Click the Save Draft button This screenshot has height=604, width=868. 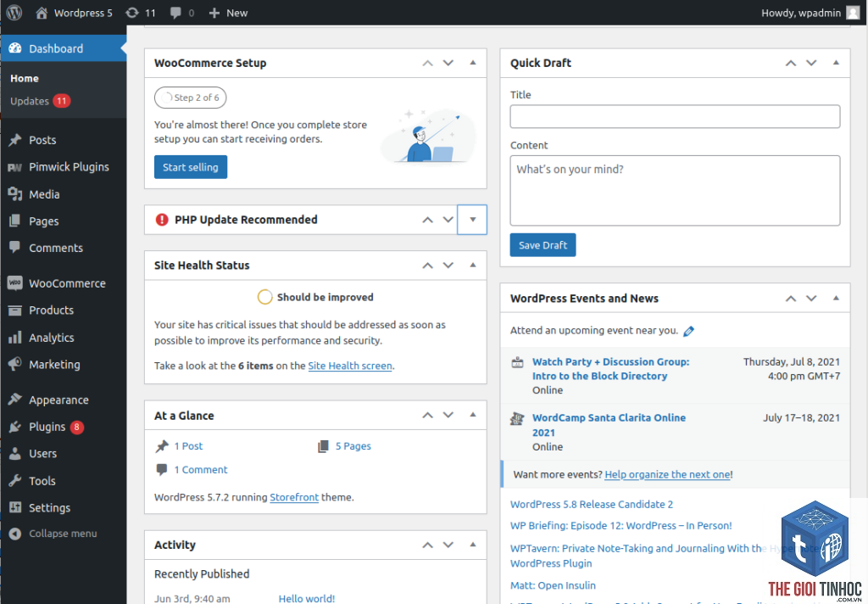point(542,245)
